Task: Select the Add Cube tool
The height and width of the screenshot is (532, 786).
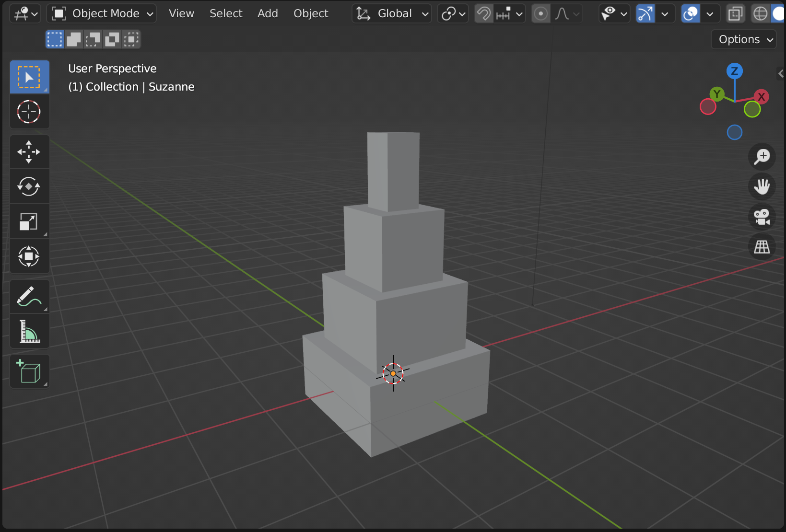Action: point(29,371)
